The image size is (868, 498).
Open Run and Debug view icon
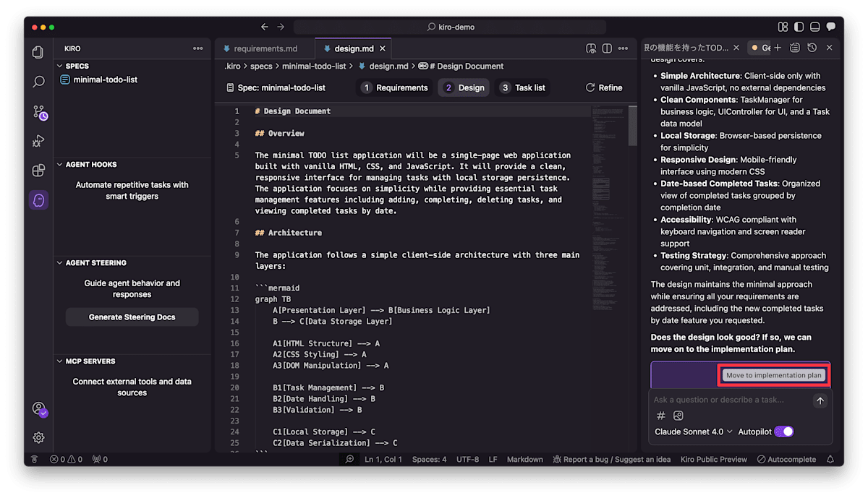(x=38, y=141)
